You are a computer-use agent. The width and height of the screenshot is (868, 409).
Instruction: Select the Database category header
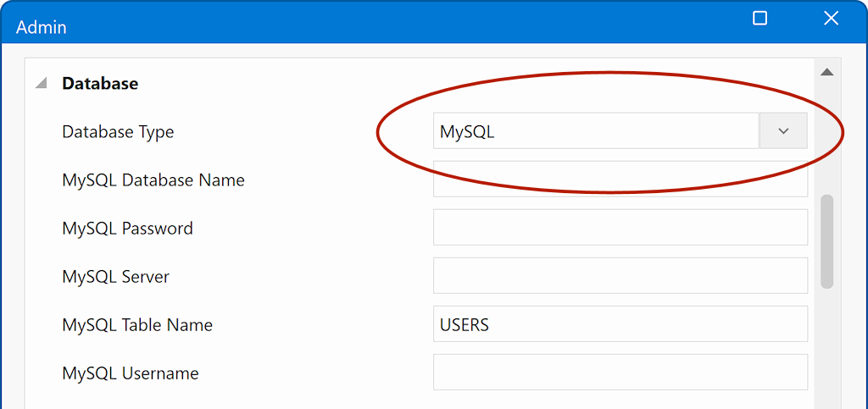tap(100, 84)
